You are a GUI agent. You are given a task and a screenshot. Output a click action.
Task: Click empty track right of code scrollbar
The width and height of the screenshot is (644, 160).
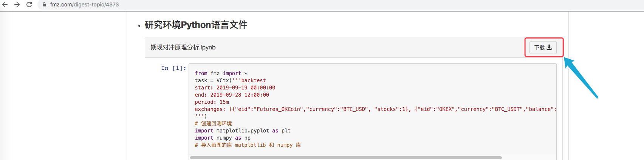(x=529, y=158)
